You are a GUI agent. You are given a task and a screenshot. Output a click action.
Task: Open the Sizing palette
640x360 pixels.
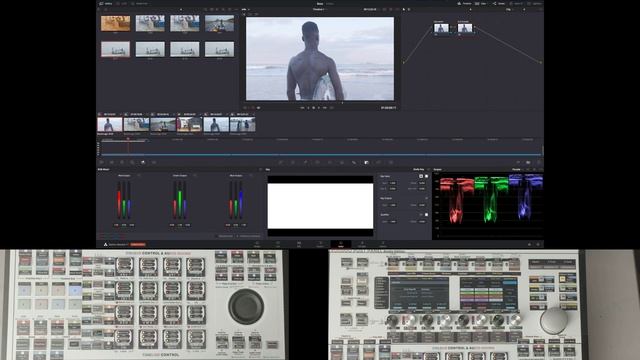[x=379, y=162]
